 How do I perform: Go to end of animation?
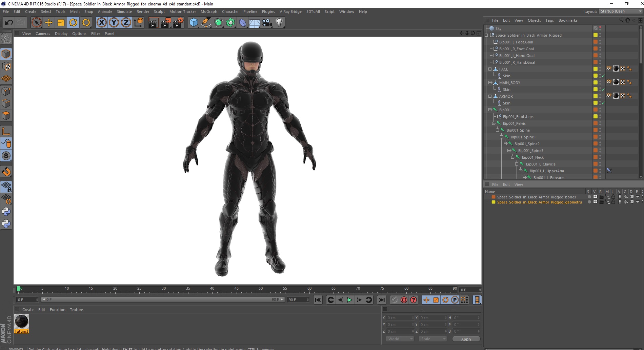pyautogui.click(x=382, y=300)
